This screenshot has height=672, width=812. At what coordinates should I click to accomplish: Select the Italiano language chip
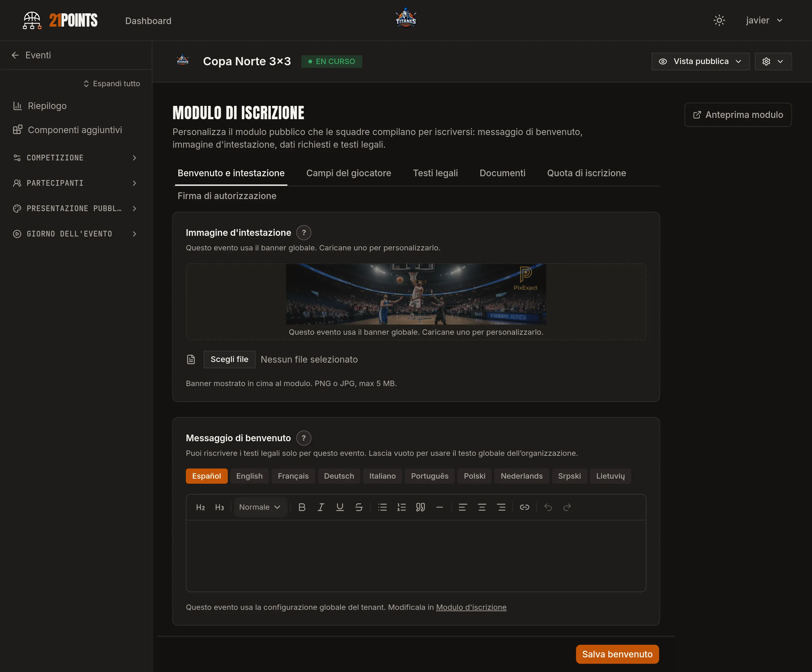coord(382,476)
